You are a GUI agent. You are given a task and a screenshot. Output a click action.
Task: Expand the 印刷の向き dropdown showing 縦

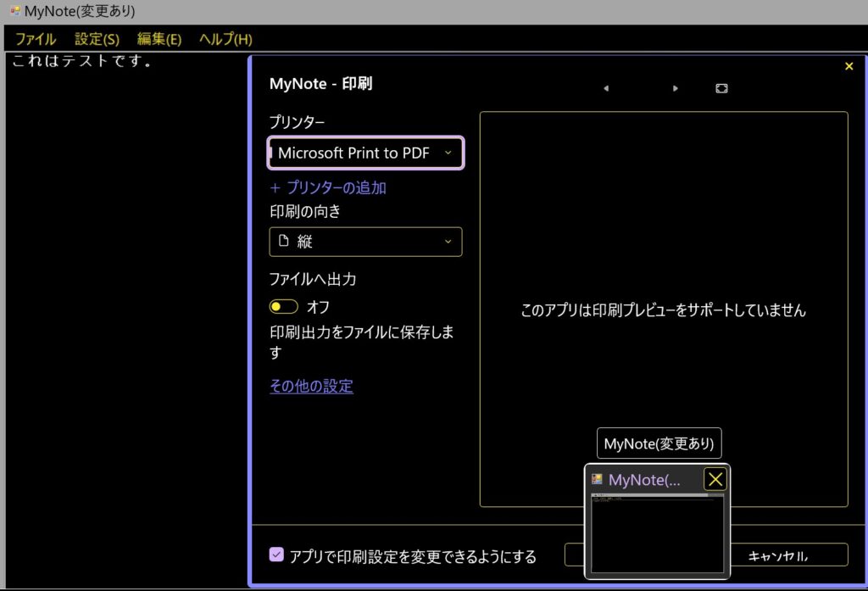[365, 242]
